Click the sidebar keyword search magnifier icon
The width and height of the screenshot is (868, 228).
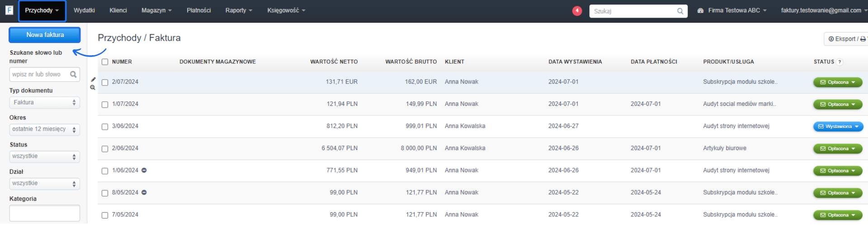click(73, 75)
